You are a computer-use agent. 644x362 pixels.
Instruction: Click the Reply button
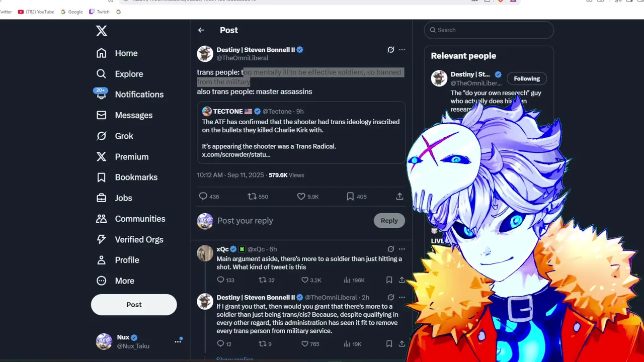pyautogui.click(x=389, y=221)
